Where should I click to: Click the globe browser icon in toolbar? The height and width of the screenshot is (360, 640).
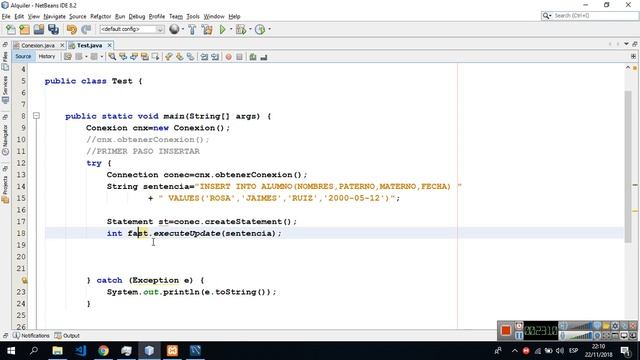[x=174, y=29]
